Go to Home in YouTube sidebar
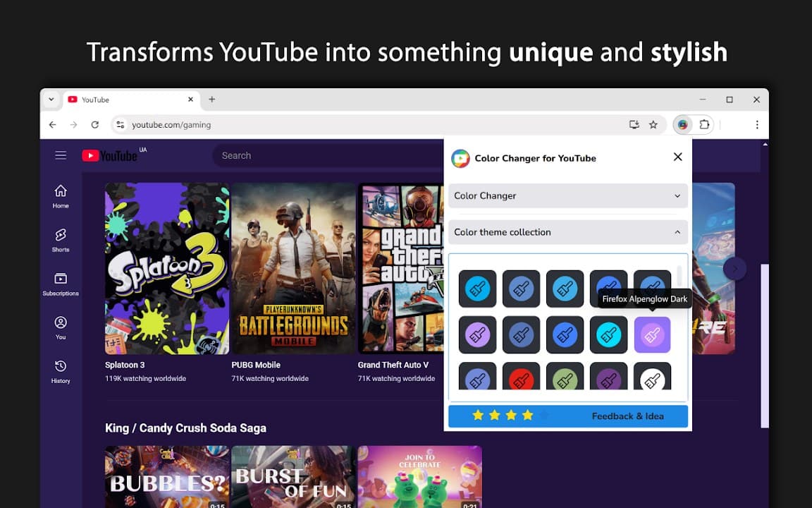The width and height of the screenshot is (812, 508). [61, 196]
